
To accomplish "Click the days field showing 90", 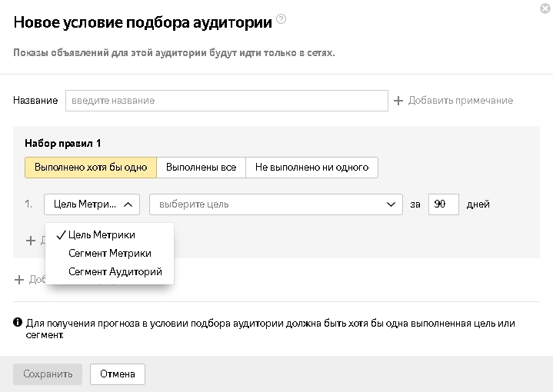I will click(443, 204).
